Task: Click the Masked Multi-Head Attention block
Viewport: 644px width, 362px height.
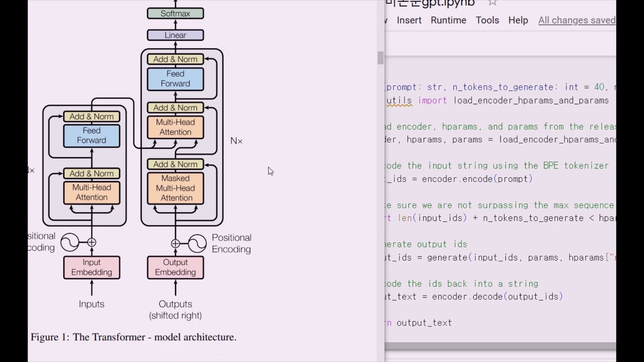Action: click(175, 188)
